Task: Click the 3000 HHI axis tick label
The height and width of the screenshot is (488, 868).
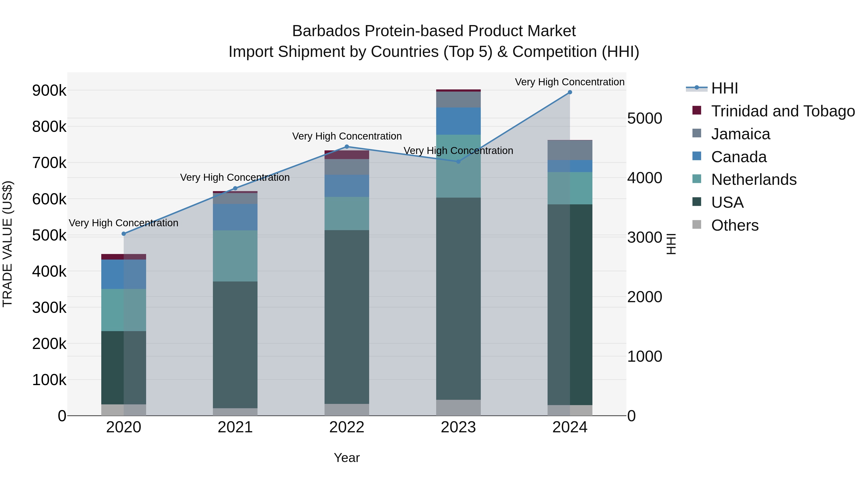Action: pyautogui.click(x=644, y=237)
